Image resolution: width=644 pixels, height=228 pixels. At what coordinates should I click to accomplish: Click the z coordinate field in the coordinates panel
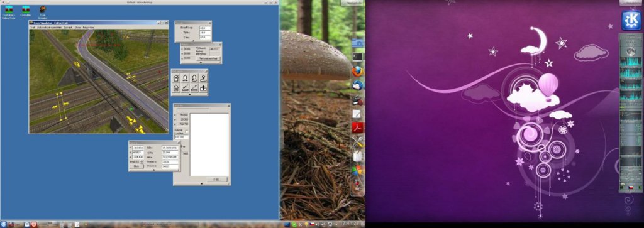coord(138,157)
